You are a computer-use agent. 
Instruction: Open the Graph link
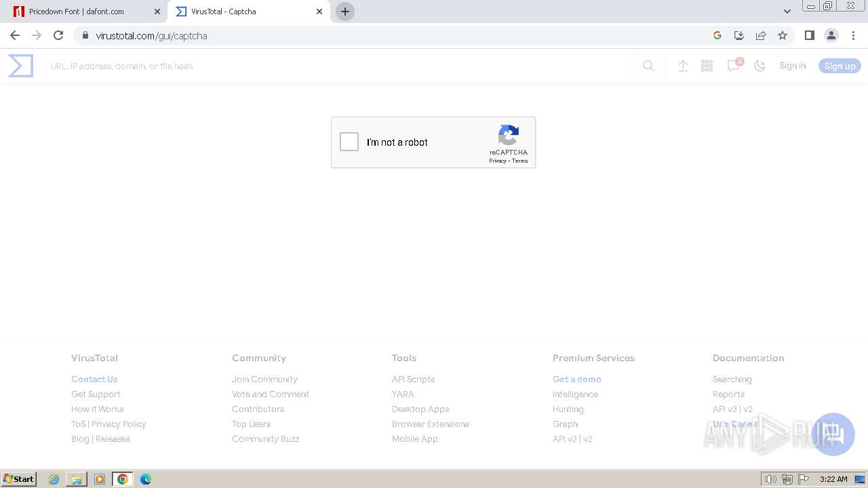pos(565,424)
